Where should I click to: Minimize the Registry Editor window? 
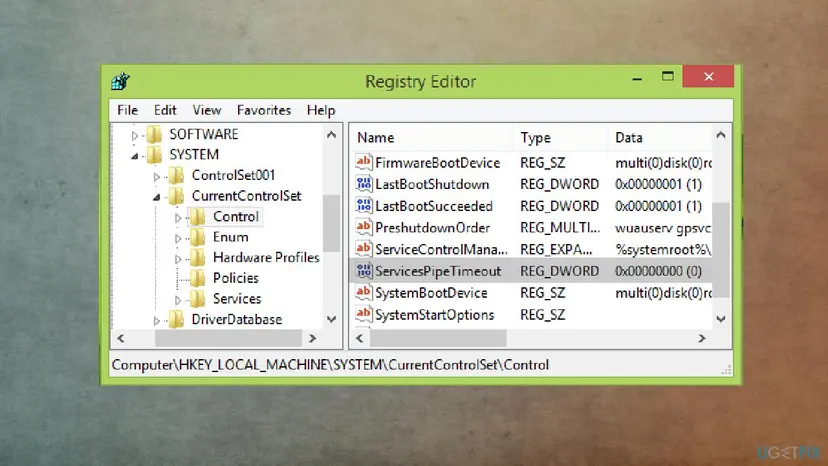[x=637, y=78]
